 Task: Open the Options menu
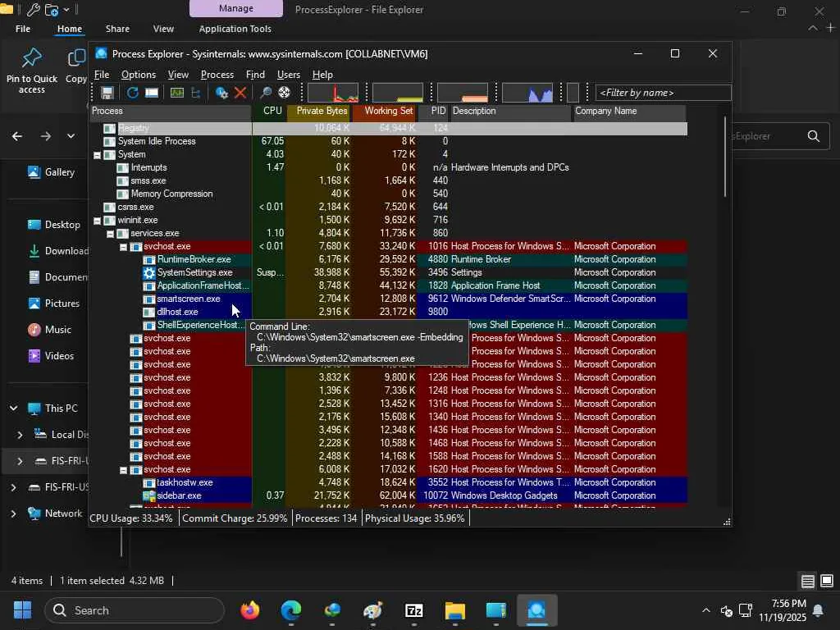(138, 75)
